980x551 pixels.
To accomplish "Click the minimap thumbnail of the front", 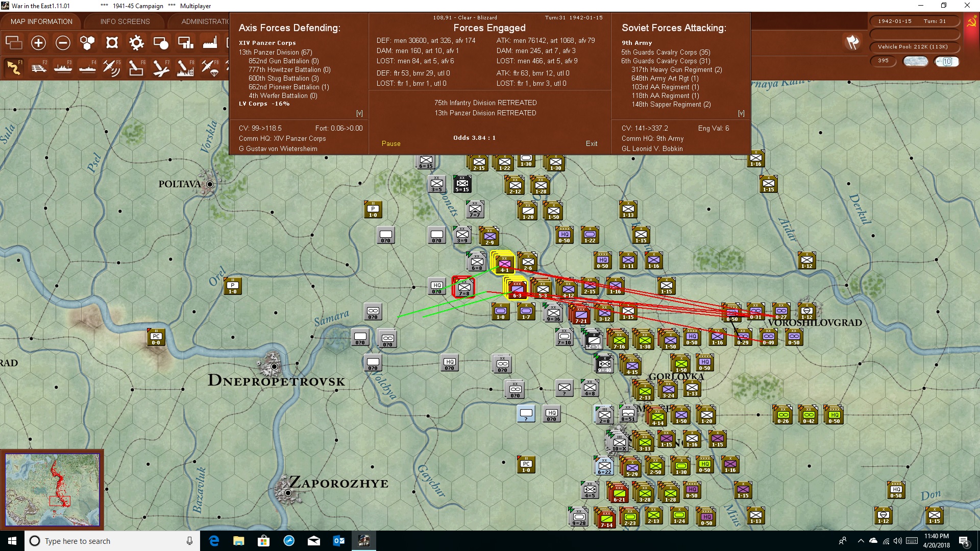I will [x=52, y=490].
